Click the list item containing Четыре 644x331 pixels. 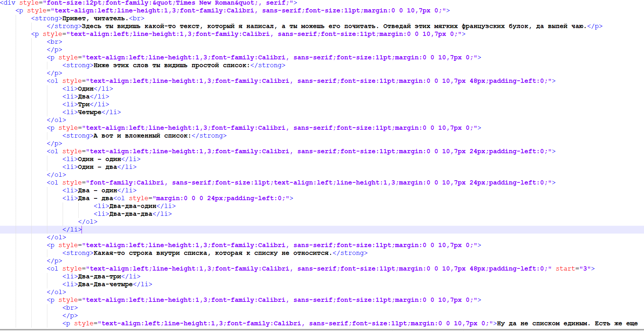91,112
